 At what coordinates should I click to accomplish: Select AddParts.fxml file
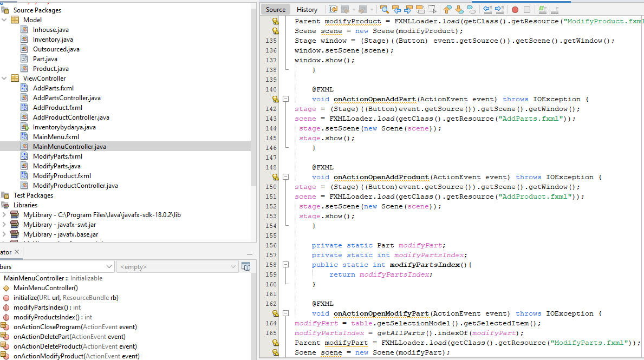(54, 88)
